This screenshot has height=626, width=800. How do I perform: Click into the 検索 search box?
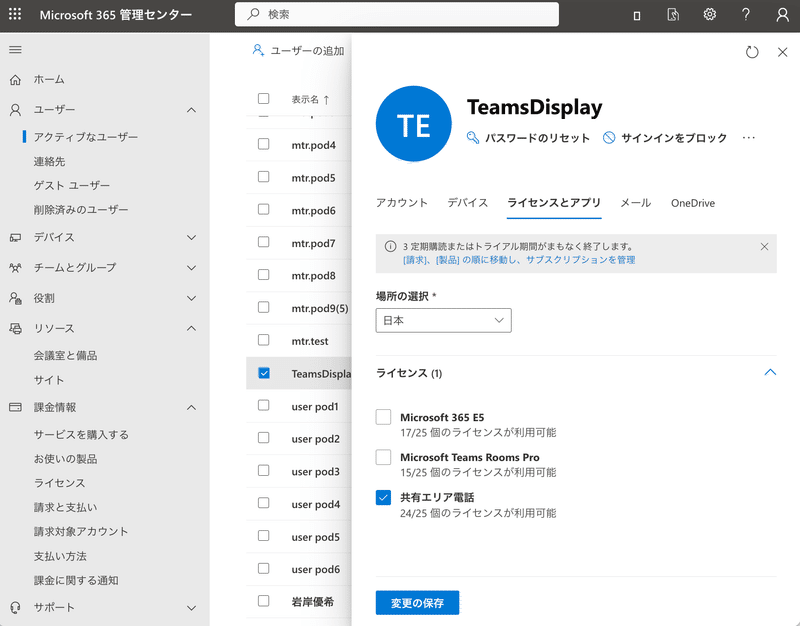coord(397,14)
